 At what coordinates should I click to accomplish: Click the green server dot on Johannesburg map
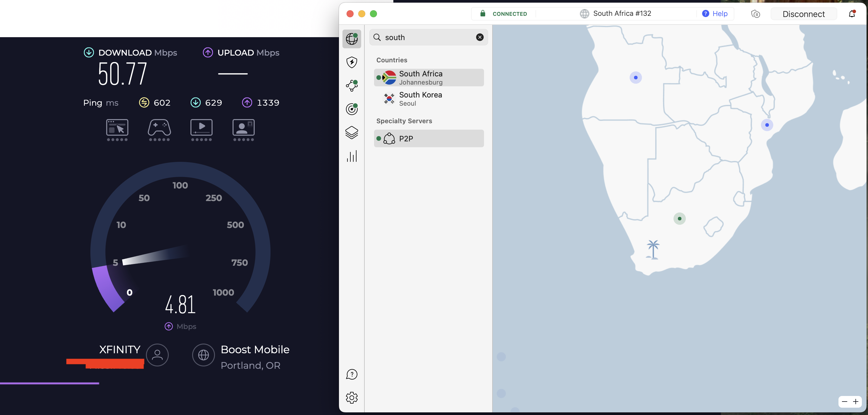coord(680,218)
